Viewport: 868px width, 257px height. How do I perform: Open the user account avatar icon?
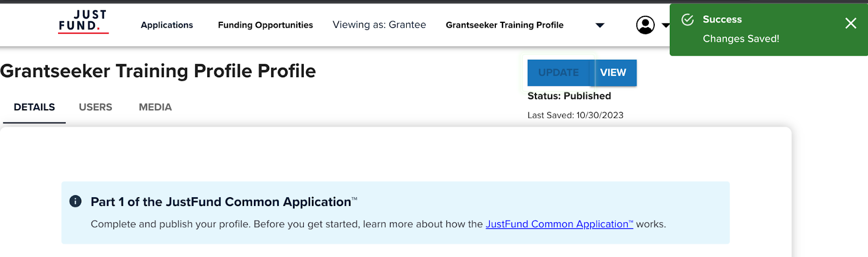click(645, 25)
